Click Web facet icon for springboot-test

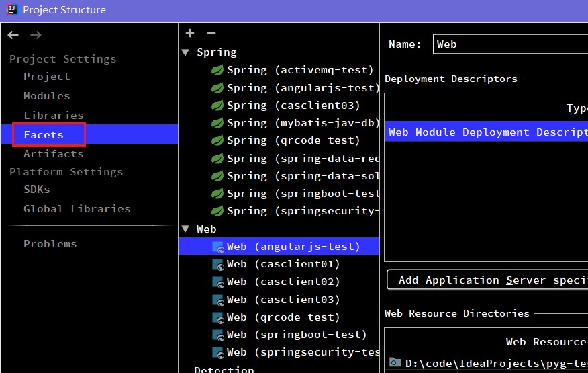(218, 335)
